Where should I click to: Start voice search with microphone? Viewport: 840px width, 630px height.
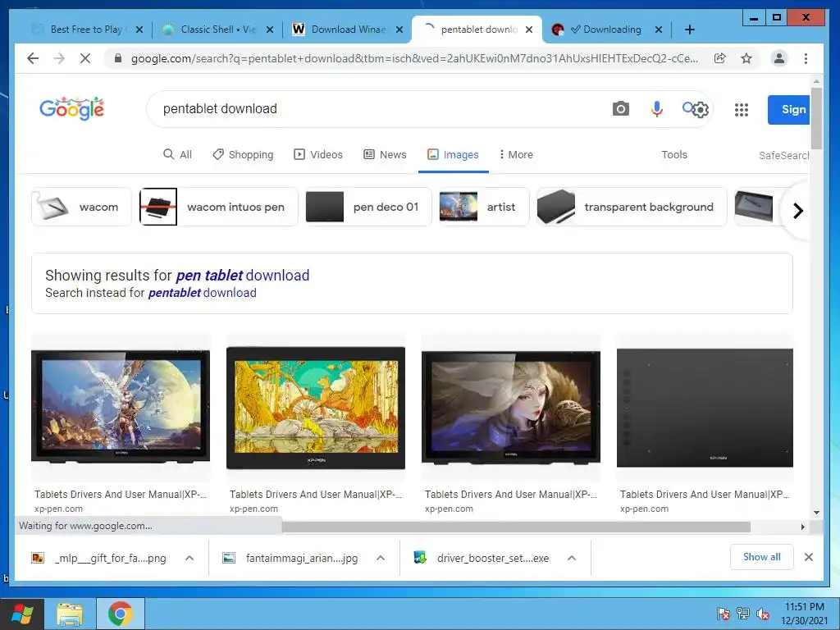[657, 109]
